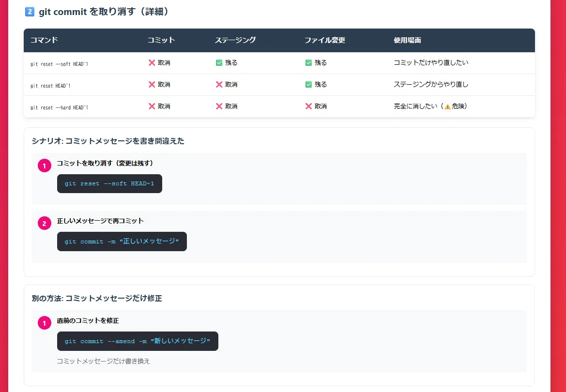Select the "git reset HEAD~1" table cell
The width and height of the screenshot is (566, 392).
(50, 86)
